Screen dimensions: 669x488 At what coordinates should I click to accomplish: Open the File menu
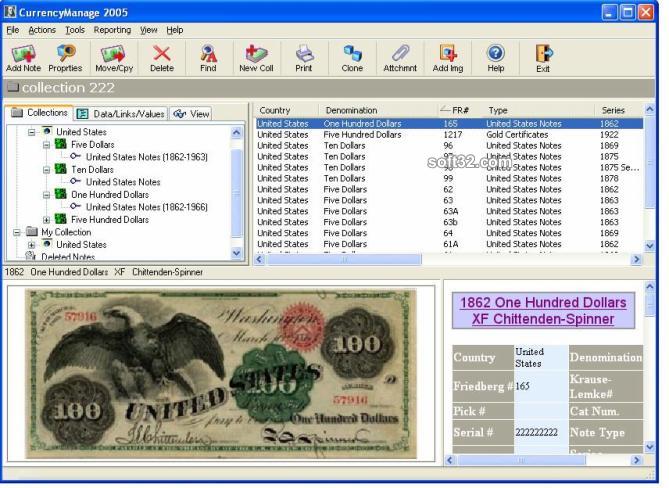(13, 30)
